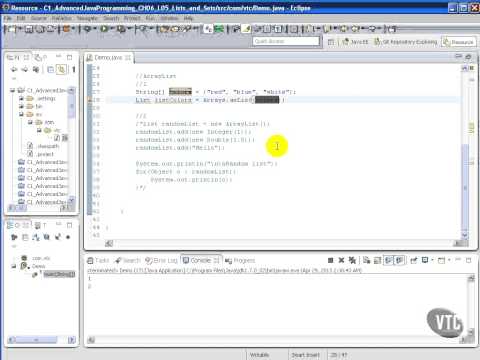Click the Open Perspective icon

point(331,42)
